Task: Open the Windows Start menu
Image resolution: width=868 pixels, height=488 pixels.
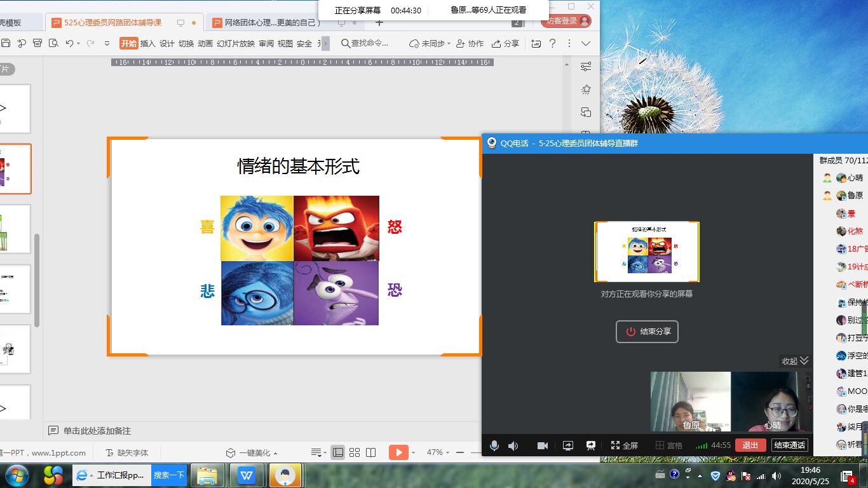Action: (17, 475)
